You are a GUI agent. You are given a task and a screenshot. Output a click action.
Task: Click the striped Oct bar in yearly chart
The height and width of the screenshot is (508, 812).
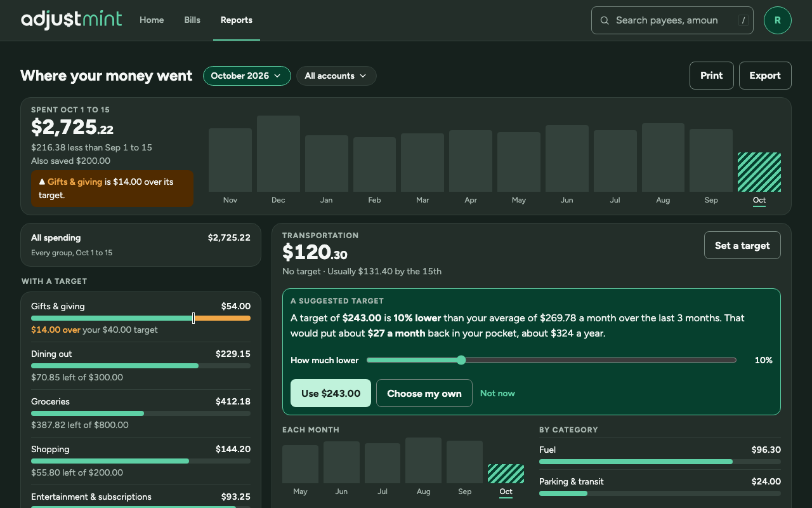759,172
